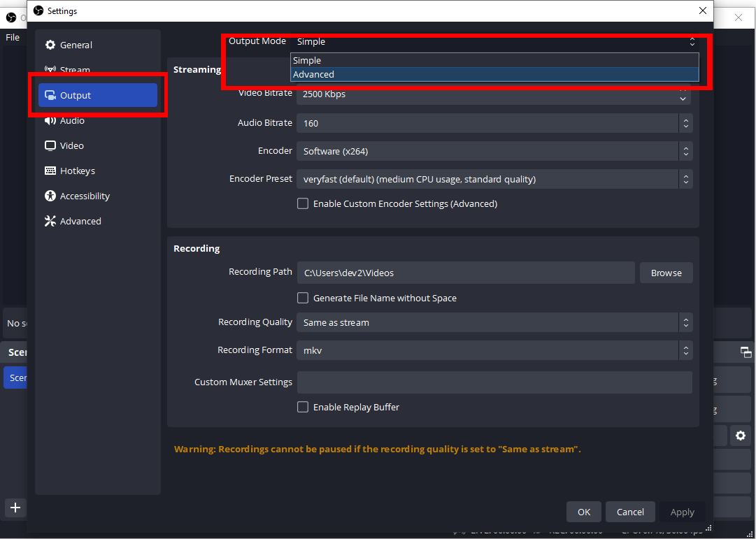
Task: Open the Recording Quality dropdown
Action: point(494,323)
